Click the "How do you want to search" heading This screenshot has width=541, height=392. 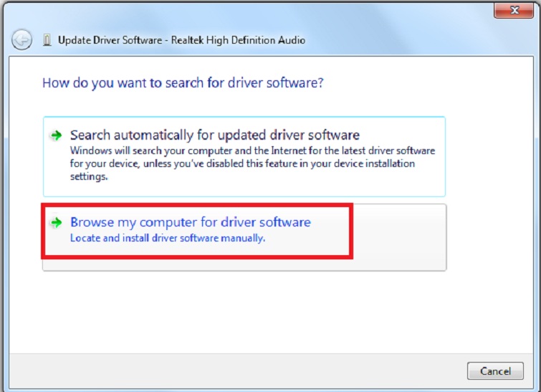point(183,82)
